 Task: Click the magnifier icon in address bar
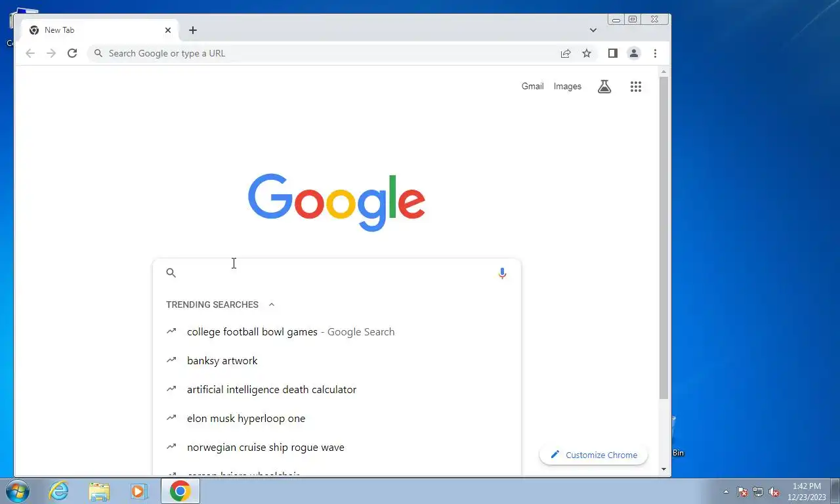[98, 53]
